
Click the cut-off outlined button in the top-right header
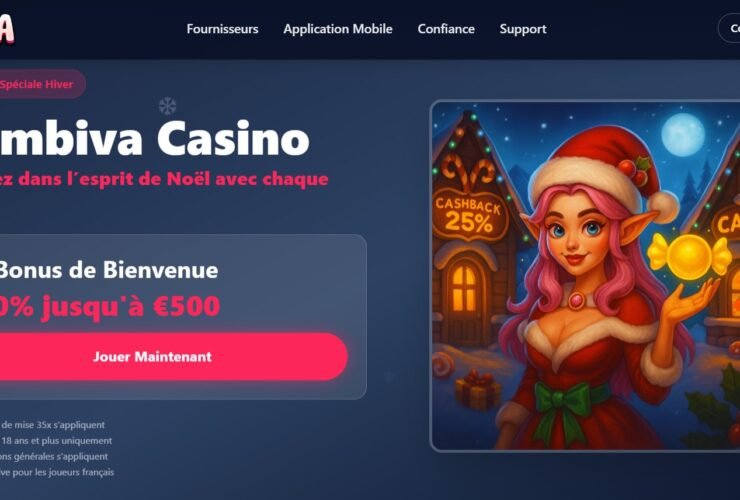tap(729, 29)
